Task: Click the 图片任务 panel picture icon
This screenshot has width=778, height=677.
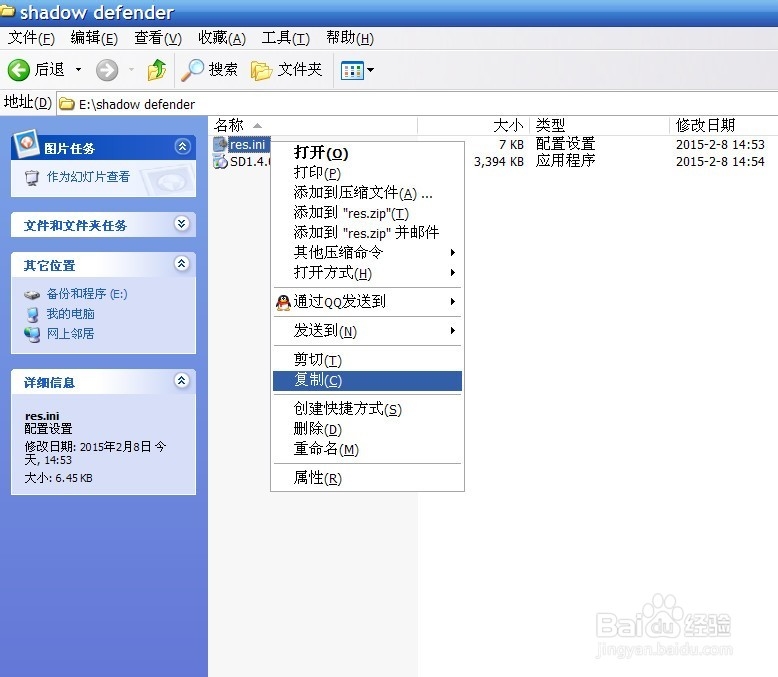Action: coord(26,143)
